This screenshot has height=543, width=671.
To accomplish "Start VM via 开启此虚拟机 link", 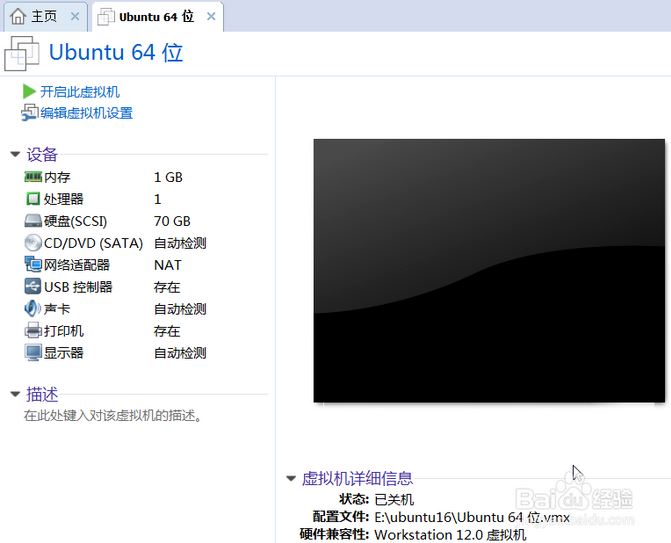I will (80, 92).
